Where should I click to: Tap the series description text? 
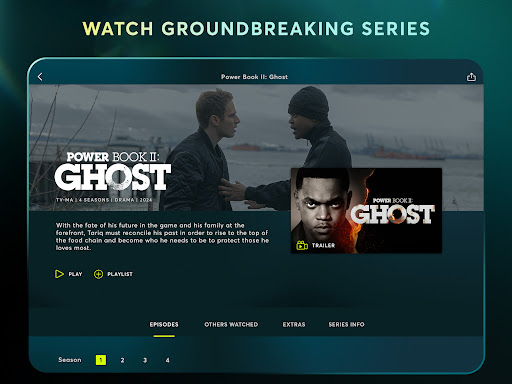click(x=162, y=237)
